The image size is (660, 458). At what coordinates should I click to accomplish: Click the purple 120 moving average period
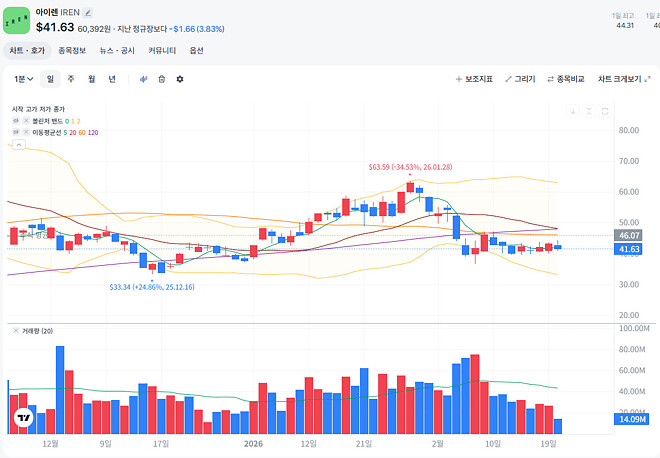pos(93,133)
